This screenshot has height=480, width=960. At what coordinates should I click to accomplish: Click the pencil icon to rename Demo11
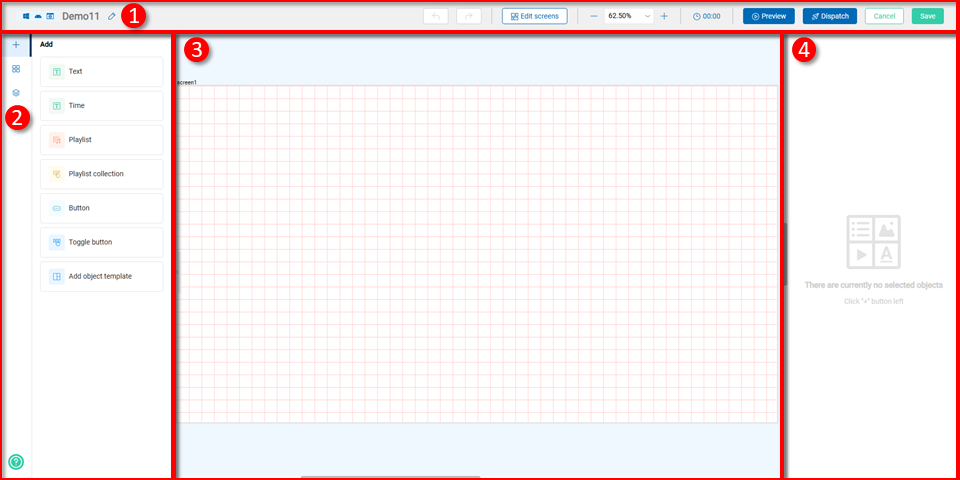pyautogui.click(x=111, y=17)
